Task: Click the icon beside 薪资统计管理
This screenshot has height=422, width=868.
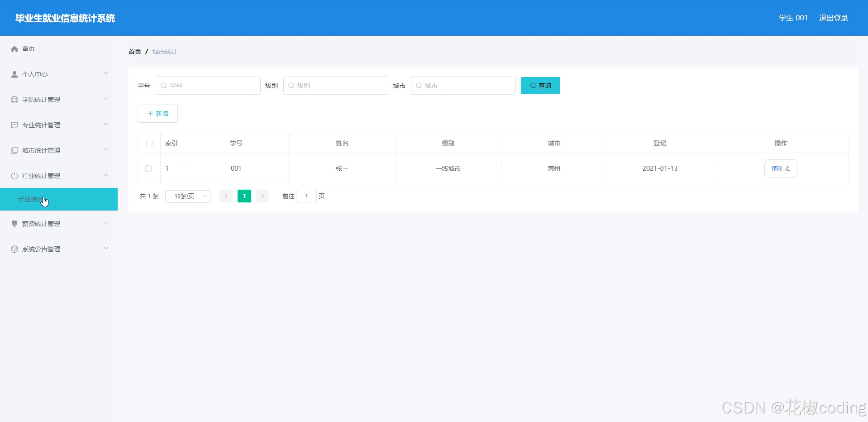Action: [14, 224]
